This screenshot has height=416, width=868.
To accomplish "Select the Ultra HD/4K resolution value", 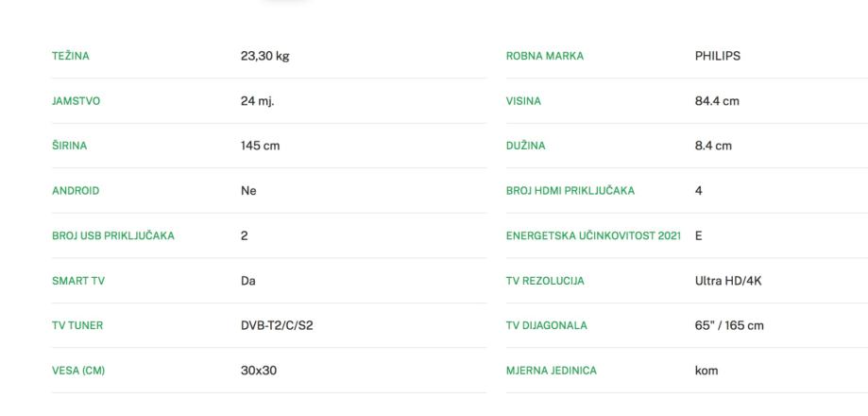I will pyautogui.click(x=728, y=281).
